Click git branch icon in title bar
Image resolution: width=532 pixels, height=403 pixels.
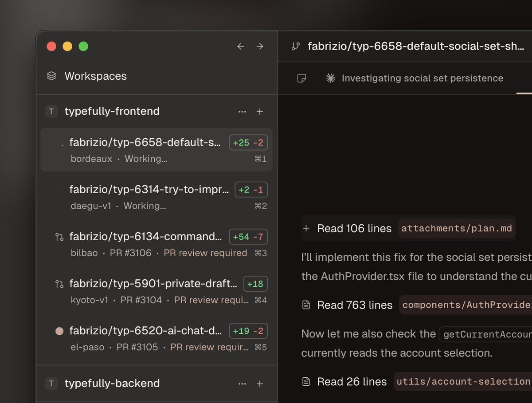[x=295, y=46]
